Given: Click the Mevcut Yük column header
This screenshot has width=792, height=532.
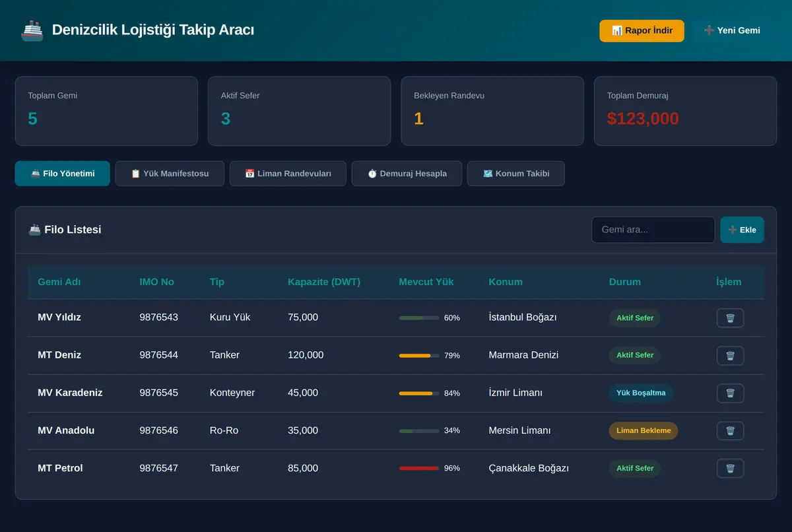Looking at the screenshot, I should pos(426,282).
